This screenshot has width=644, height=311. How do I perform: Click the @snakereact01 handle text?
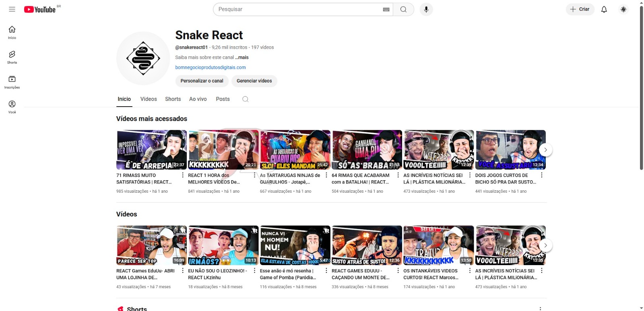[x=191, y=47]
